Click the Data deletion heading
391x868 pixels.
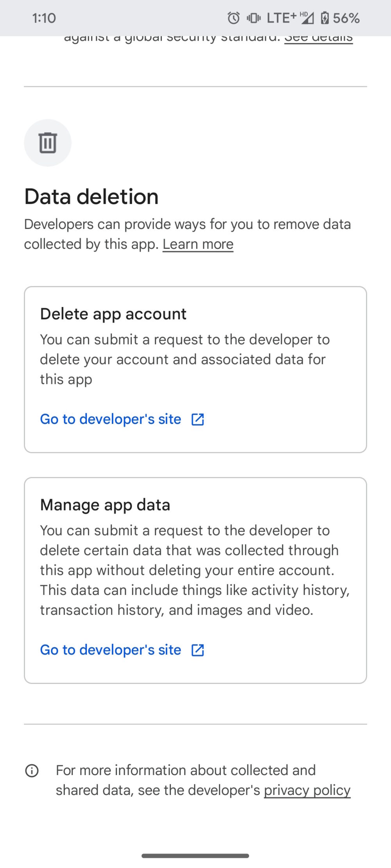click(x=91, y=196)
